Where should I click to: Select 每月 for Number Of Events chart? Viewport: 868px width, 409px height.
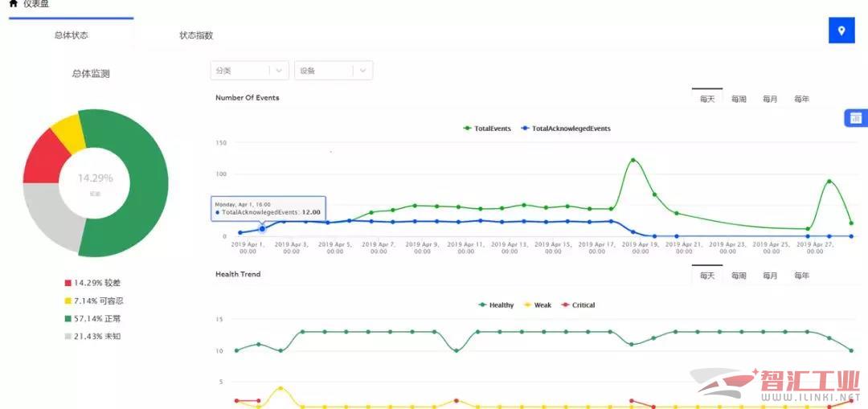[x=770, y=99]
